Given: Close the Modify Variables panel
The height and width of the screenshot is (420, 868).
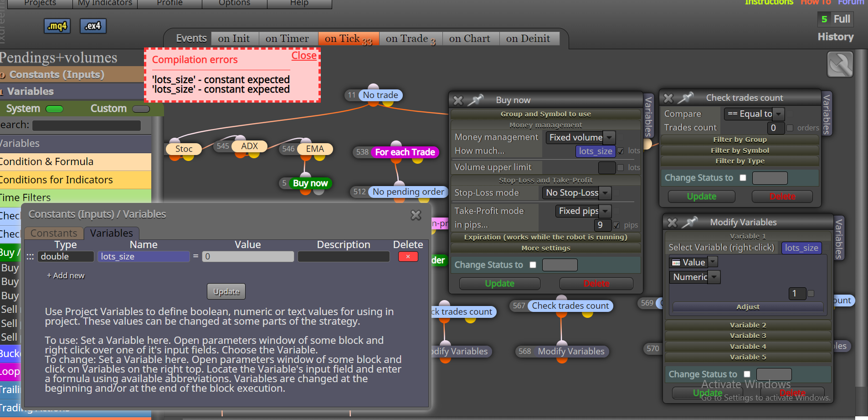Looking at the screenshot, I should pyautogui.click(x=673, y=223).
